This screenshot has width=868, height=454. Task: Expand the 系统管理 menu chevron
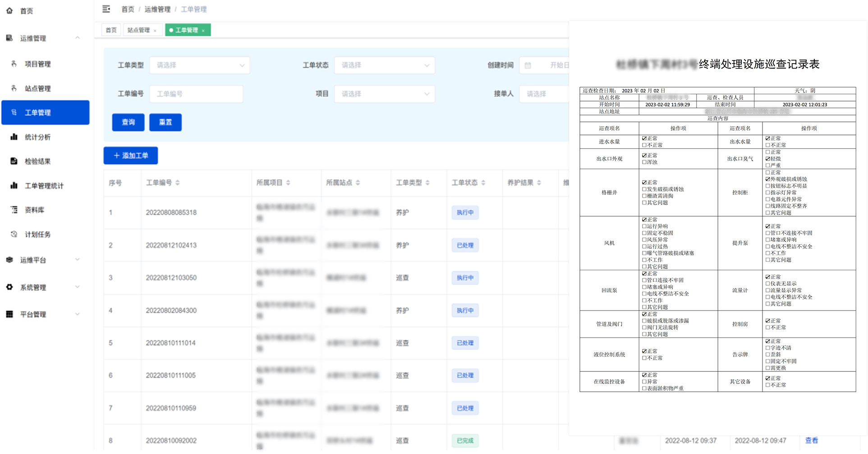pyautogui.click(x=77, y=287)
